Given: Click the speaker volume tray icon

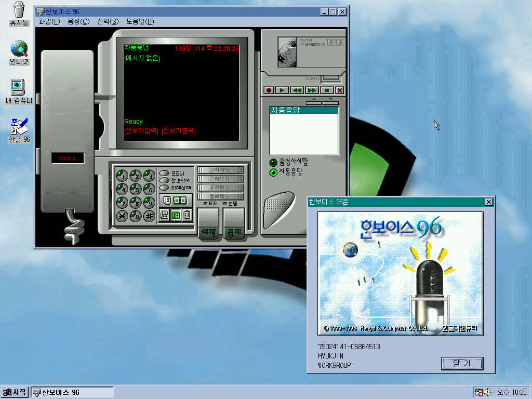Looking at the screenshot, I should pos(487,392).
